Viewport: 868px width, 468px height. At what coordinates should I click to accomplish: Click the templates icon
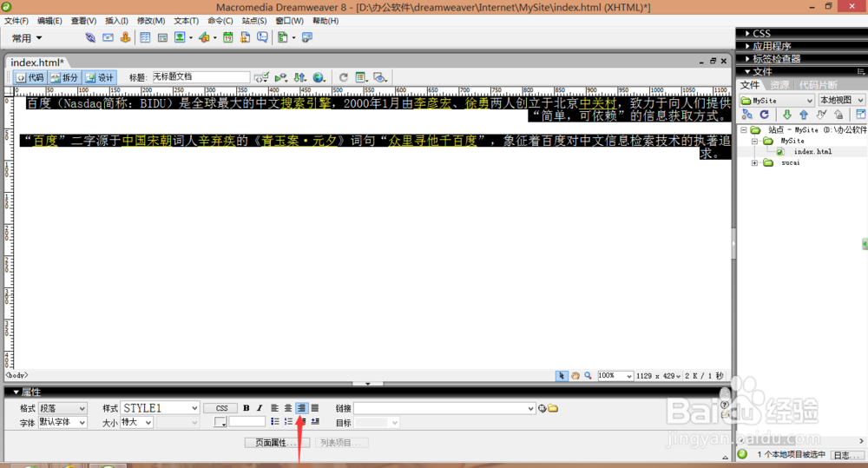click(283, 37)
